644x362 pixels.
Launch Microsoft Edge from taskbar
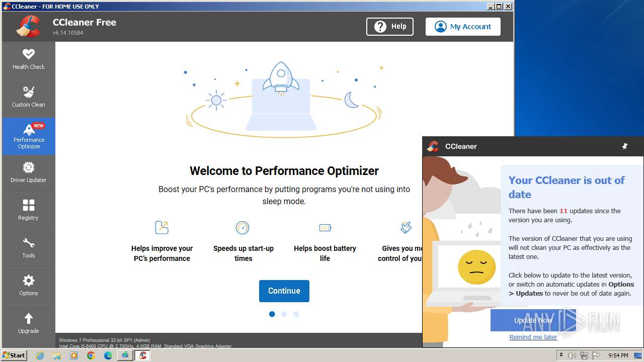pyautogui.click(x=108, y=355)
